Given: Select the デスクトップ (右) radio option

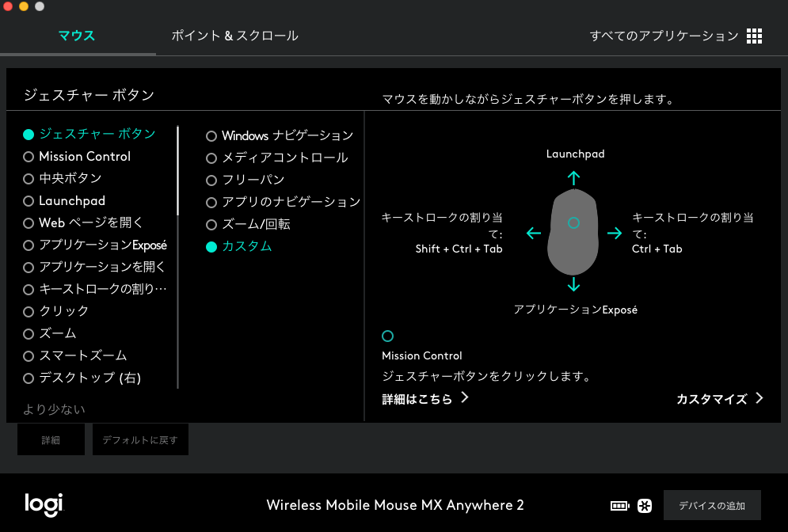Looking at the screenshot, I should [82, 378].
